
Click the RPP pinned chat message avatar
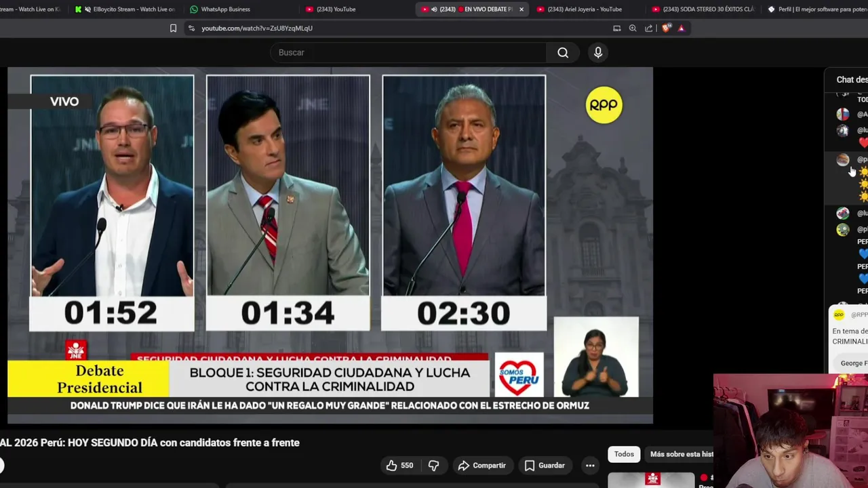[x=839, y=315]
